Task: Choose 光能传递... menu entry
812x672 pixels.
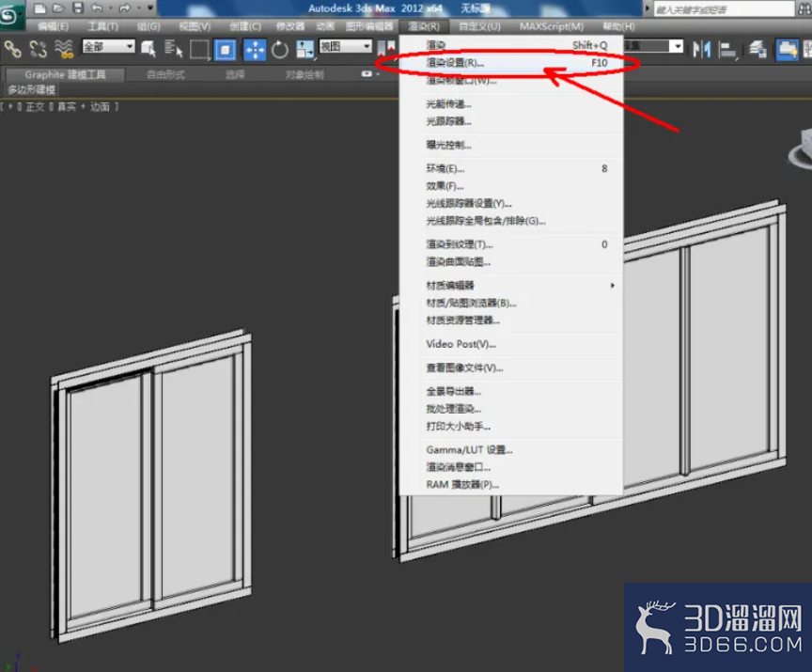Action: click(511, 104)
